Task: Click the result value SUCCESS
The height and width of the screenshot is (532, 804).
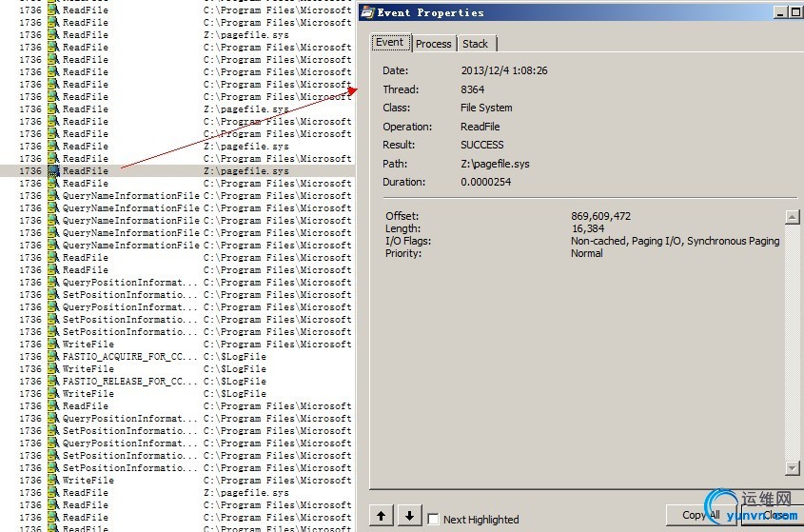Action: coord(482,145)
